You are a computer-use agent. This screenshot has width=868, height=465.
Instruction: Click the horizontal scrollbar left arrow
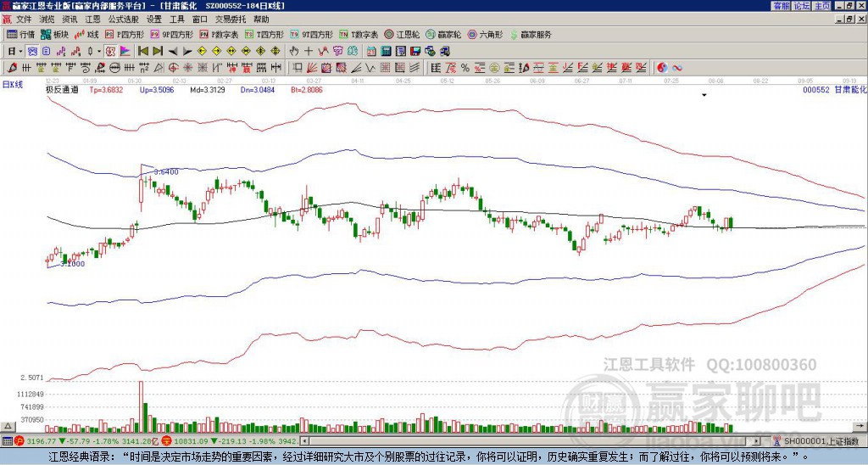[304, 441]
